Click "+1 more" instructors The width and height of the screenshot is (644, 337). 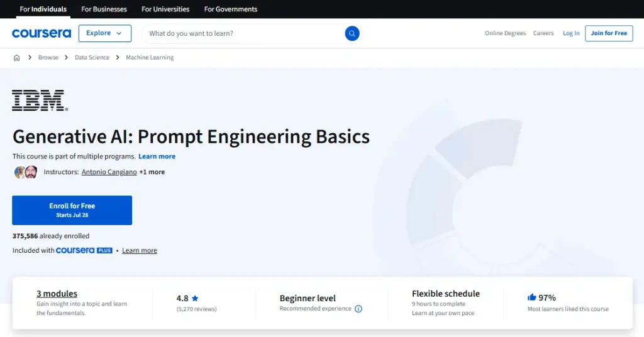click(x=152, y=172)
